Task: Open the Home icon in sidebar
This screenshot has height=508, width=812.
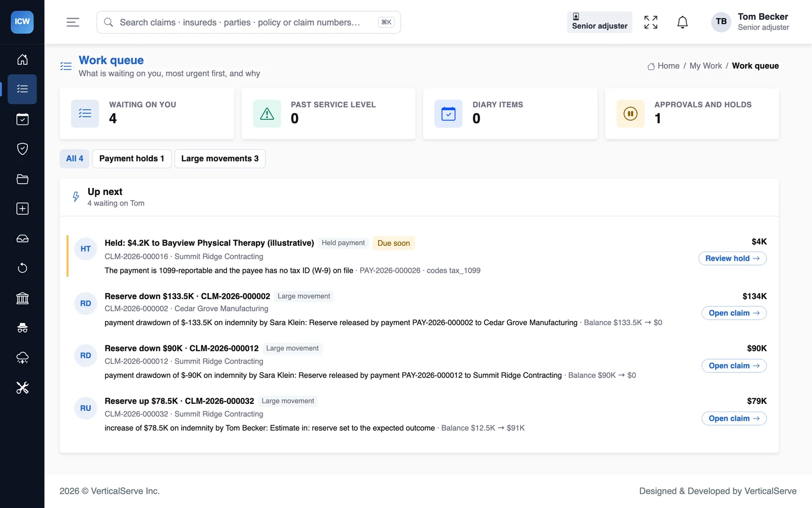Action: tap(22, 59)
